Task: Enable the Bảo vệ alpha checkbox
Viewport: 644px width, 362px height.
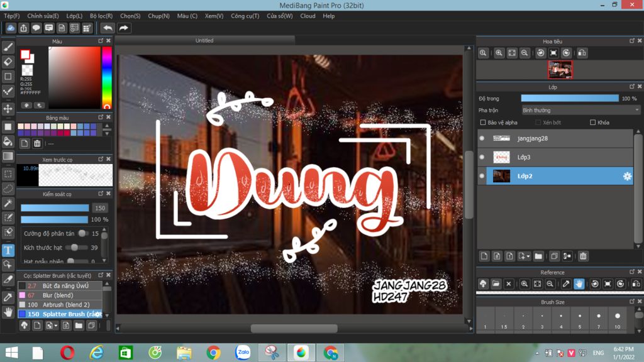Action: tap(483, 123)
